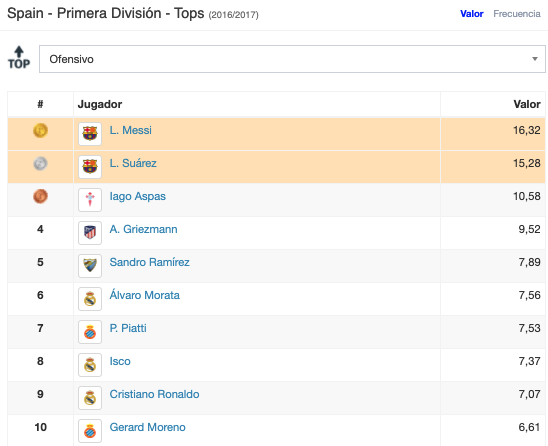Click the Espanyol crest beside P. Piatti
The image size is (548, 446).
coord(90,332)
